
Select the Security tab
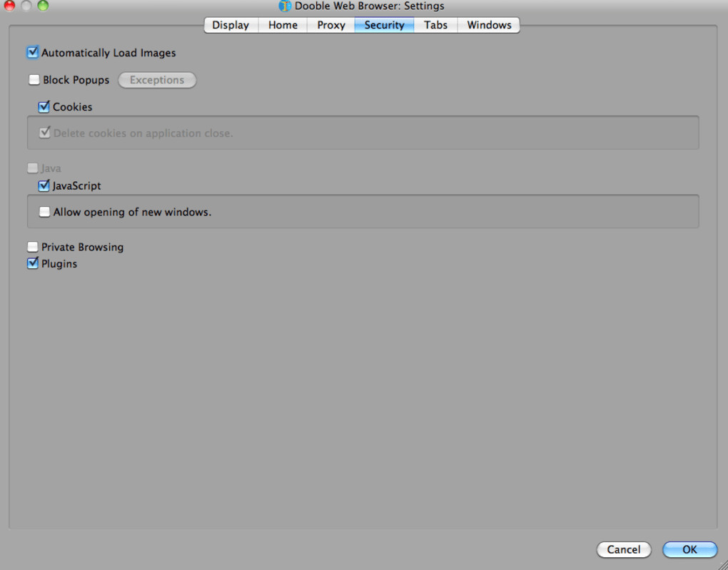coord(385,25)
